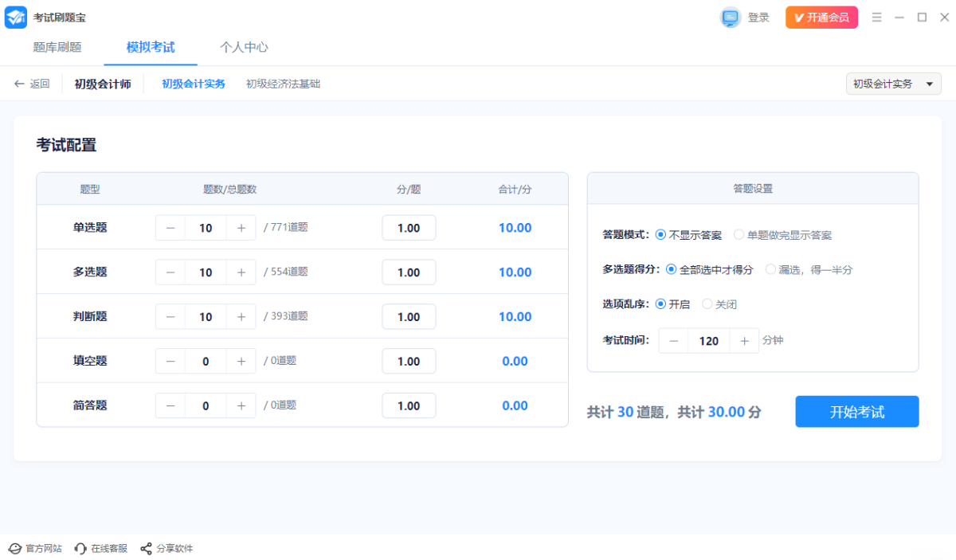Open the 初级会计实务 subject dropdown

point(893,84)
